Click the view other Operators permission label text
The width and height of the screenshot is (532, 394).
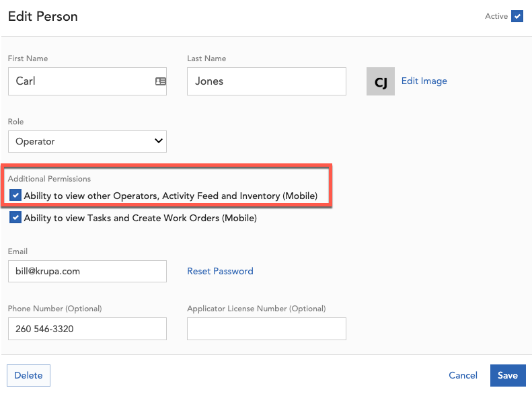tap(170, 196)
